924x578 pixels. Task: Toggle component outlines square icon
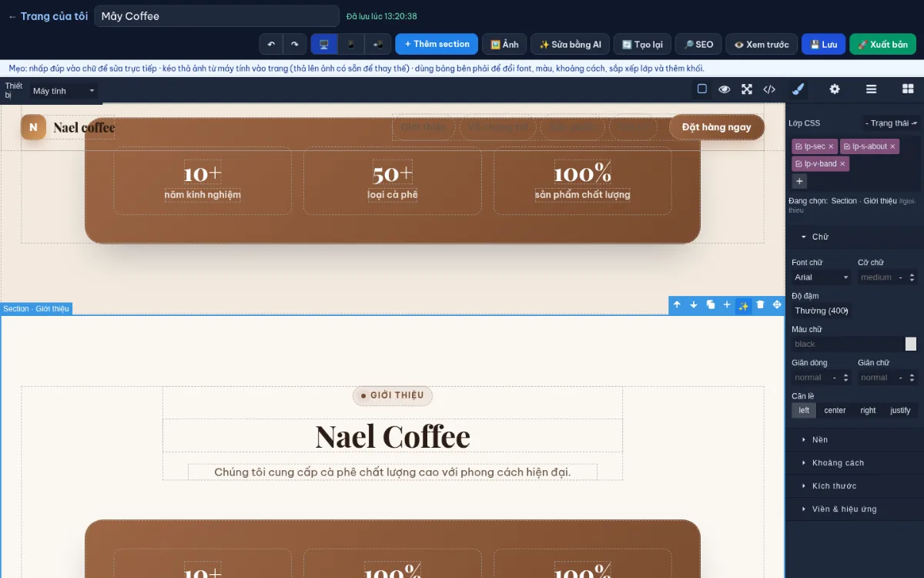[702, 89]
